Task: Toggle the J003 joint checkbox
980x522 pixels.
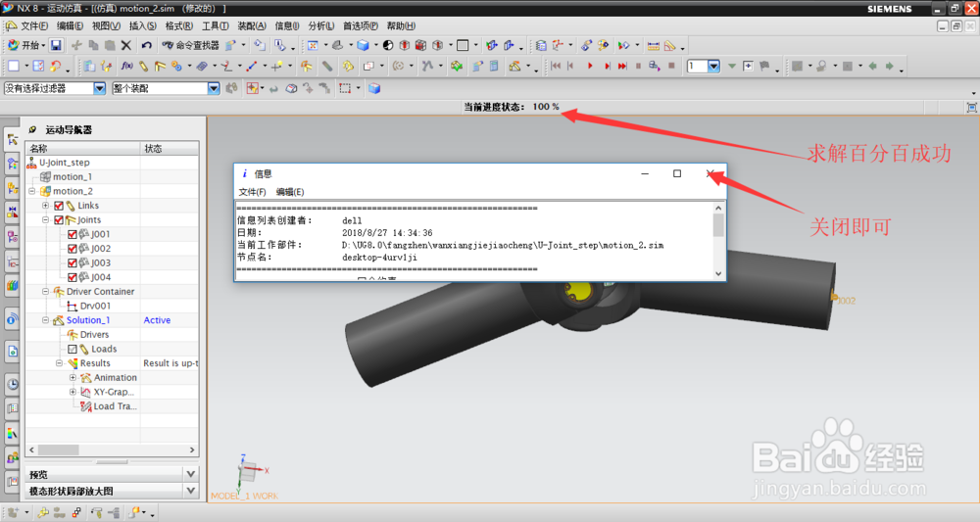Action: (72, 263)
